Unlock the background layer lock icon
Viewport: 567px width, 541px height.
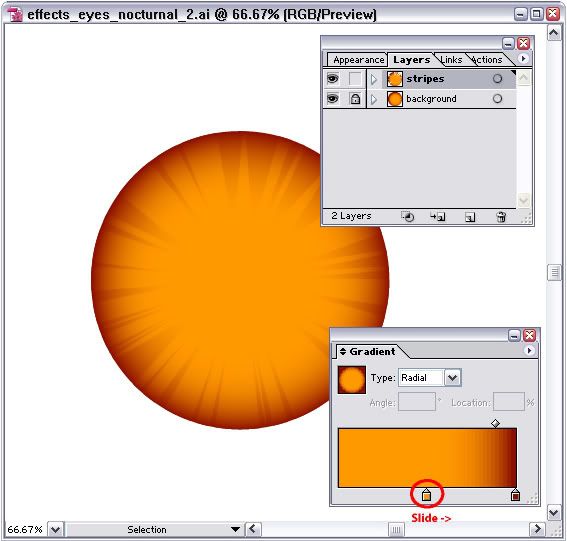point(355,99)
